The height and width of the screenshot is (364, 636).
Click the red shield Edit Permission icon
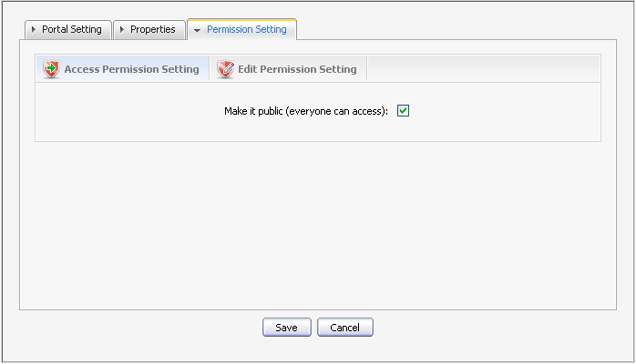pyautogui.click(x=225, y=69)
